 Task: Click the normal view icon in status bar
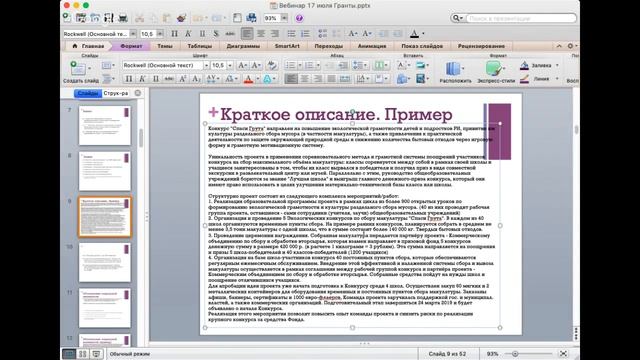pos(69,354)
